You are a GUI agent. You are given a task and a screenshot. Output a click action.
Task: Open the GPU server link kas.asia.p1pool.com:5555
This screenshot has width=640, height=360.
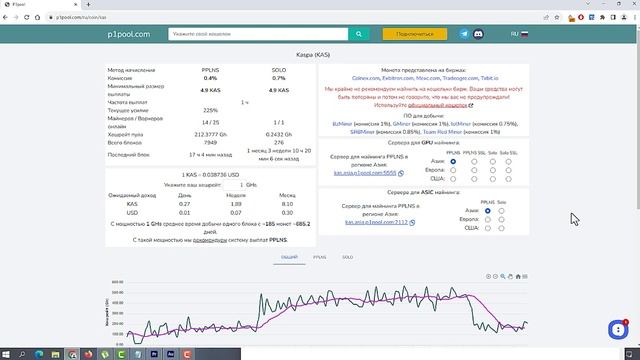pyautogui.click(x=365, y=173)
